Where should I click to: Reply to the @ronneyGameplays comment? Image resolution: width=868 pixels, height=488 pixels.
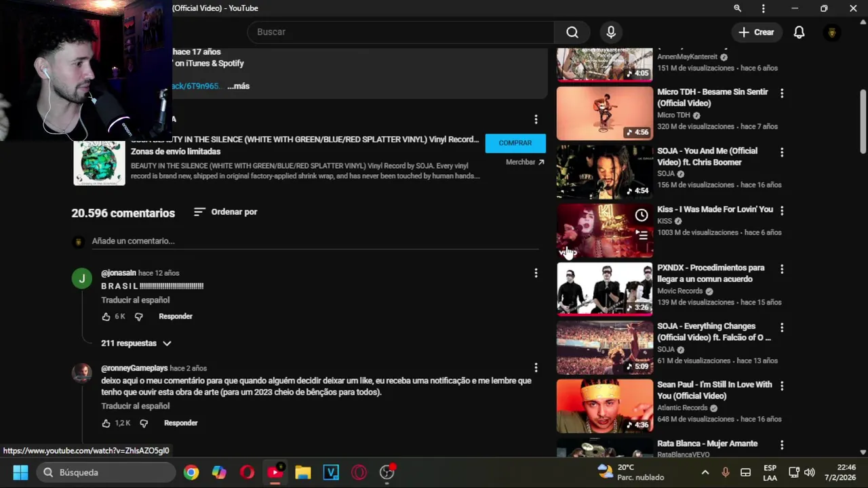point(180,423)
